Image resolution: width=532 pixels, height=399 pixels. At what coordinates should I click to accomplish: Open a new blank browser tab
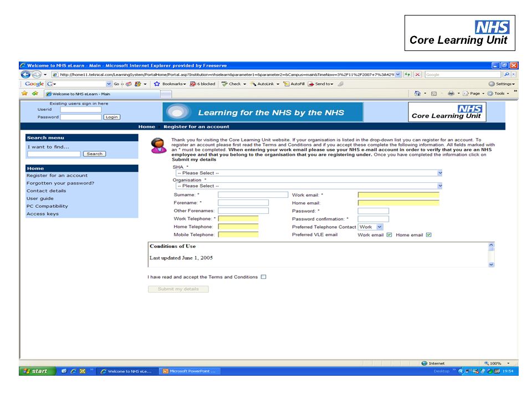pyautogui.click(x=166, y=94)
